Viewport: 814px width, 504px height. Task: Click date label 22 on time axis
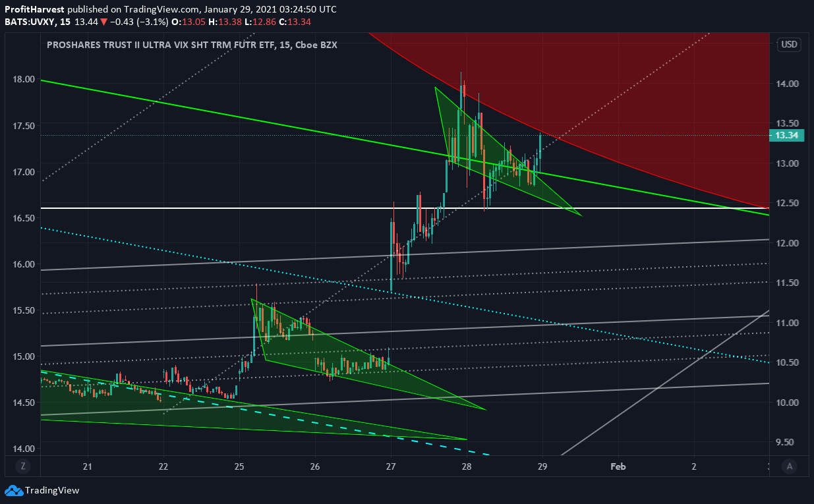[x=163, y=466]
